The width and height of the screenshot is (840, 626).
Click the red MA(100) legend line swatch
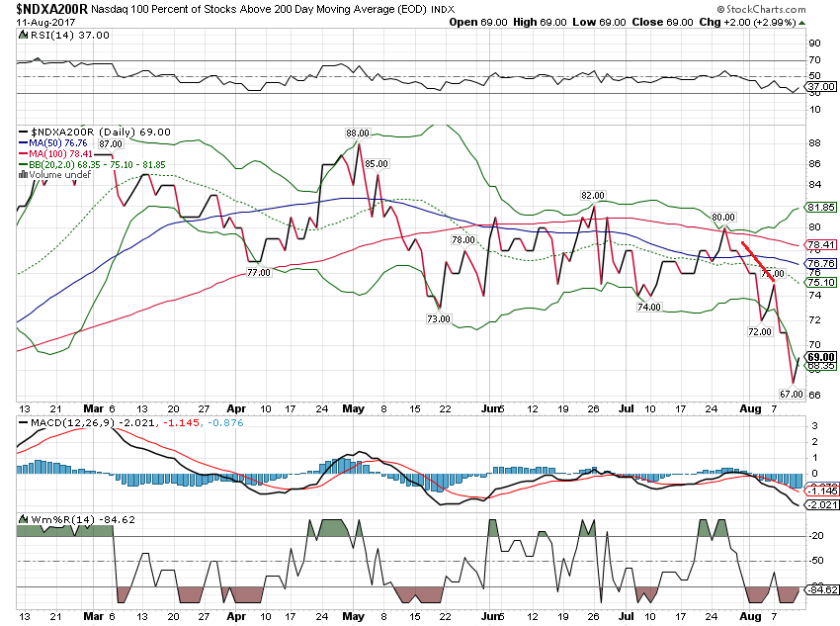coord(24,154)
